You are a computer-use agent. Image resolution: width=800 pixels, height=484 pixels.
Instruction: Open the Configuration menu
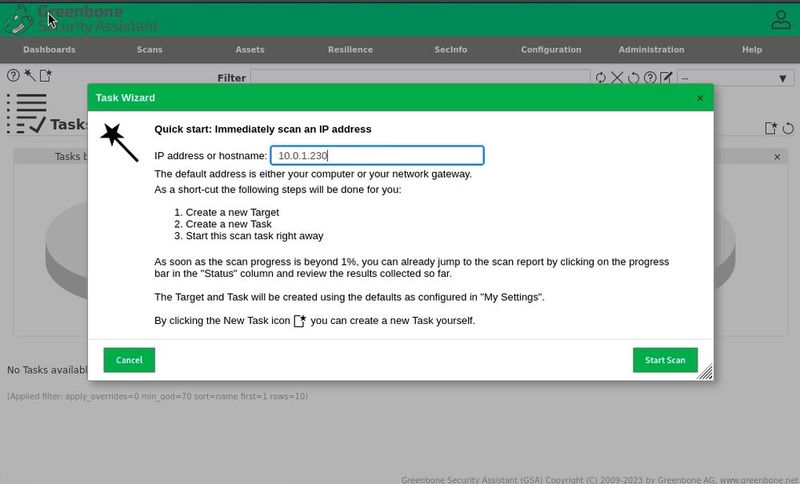[551, 49]
